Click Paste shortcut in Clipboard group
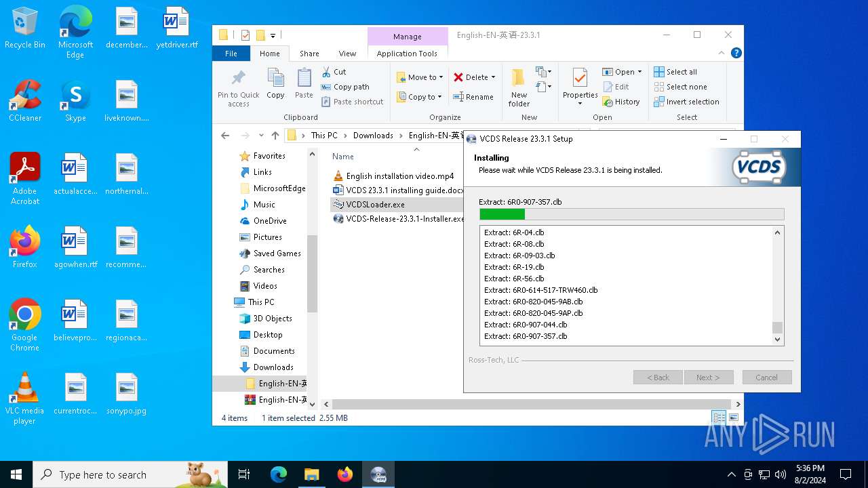Viewport: 868px width, 488px height. coord(352,102)
